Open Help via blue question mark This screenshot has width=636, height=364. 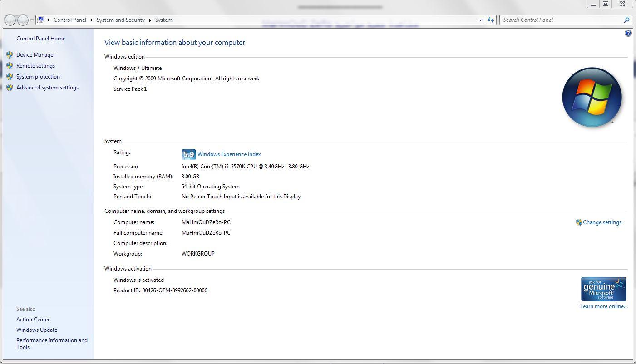coord(628,33)
